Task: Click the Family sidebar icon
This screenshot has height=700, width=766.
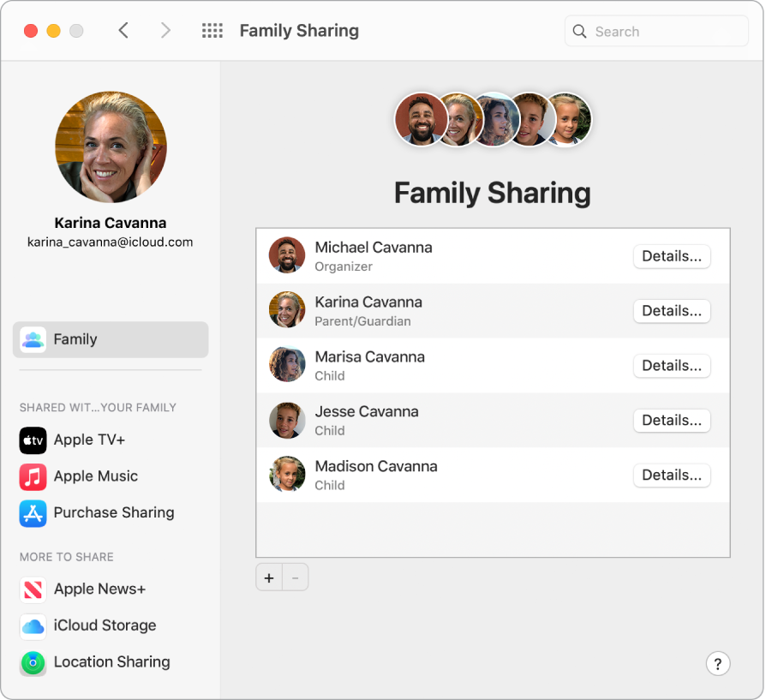Action: [x=33, y=339]
